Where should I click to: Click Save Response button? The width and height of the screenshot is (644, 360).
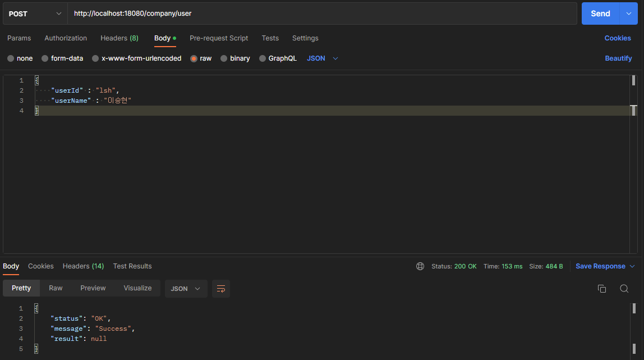[600, 266]
